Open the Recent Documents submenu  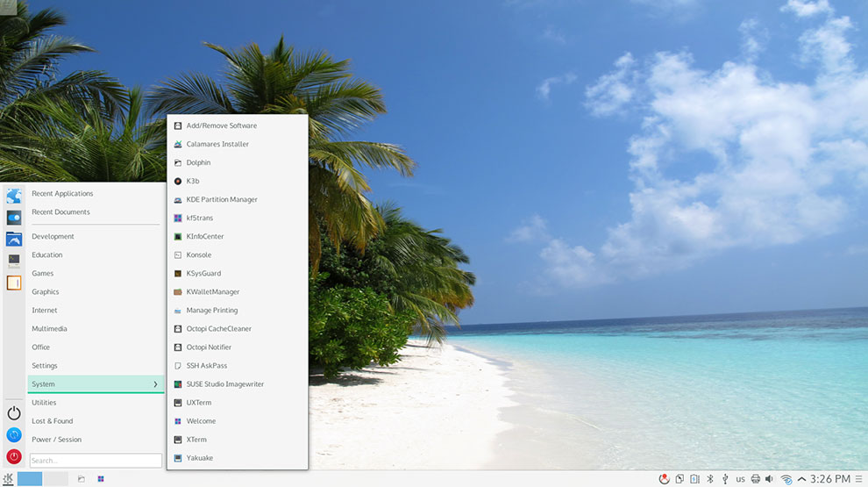94,211
